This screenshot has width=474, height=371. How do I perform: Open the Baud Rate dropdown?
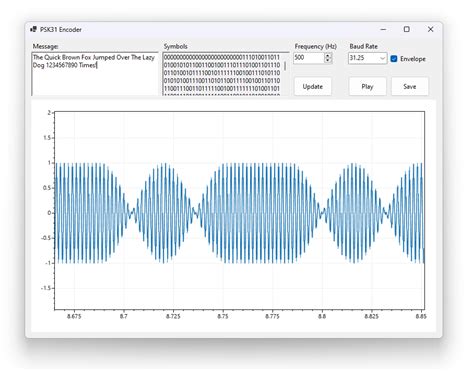[367, 58]
